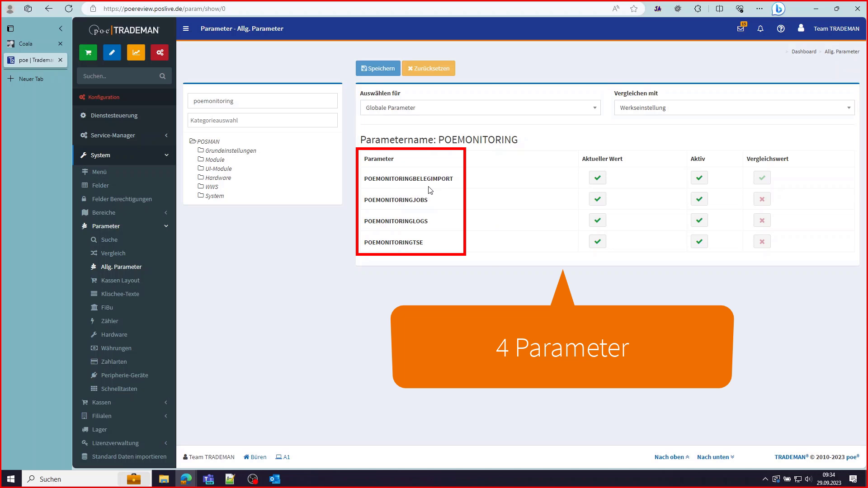Toggle Aktiv for POEMONITORINGLOGS
The width and height of the screenshot is (868, 488).
click(699, 220)
